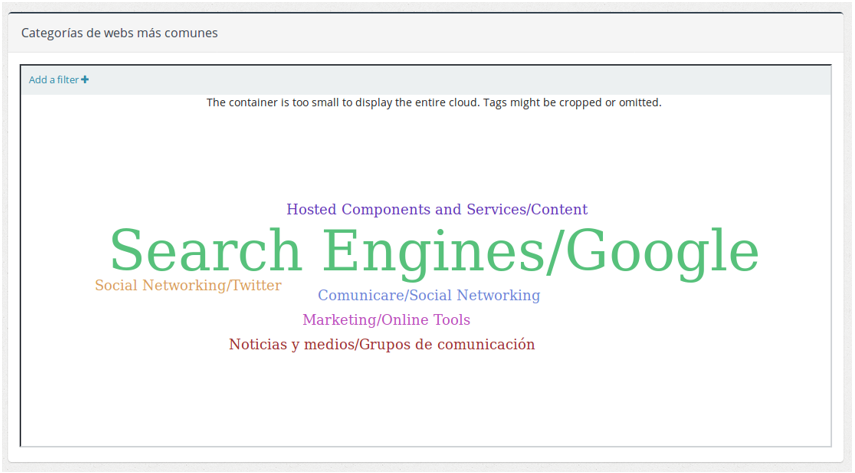
Task: Open the Add a filter link
Action: 54,80
